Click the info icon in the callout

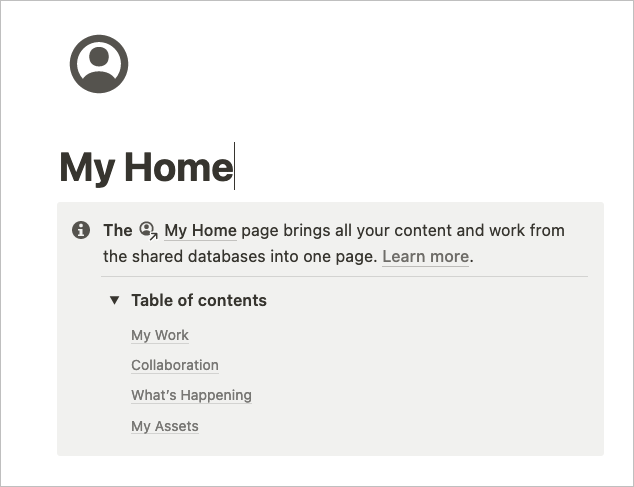81,230
